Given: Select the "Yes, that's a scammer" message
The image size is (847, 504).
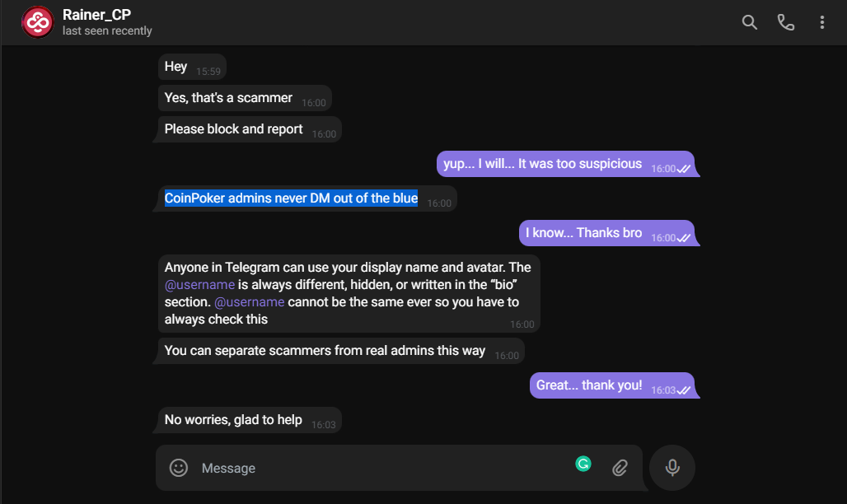Looking at the screenshot, I should [245, 98].
